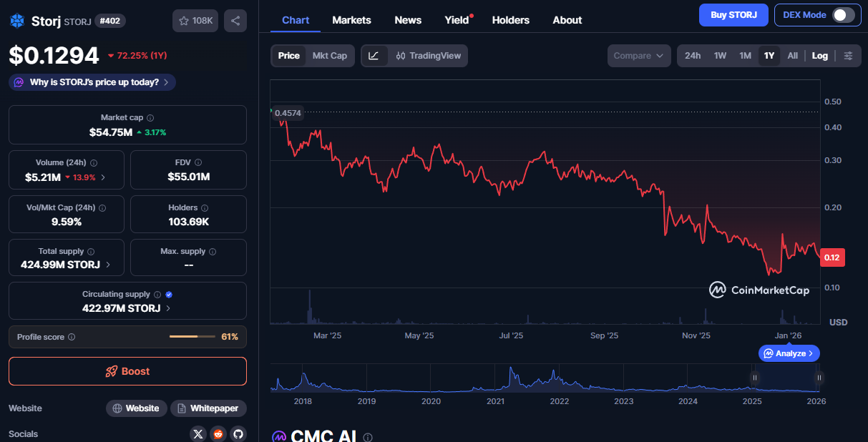This screenshot has height=442, width=868.
Task: Toggle DEX Mode switch
Action: pyautogui.click(x=843, y=15)
